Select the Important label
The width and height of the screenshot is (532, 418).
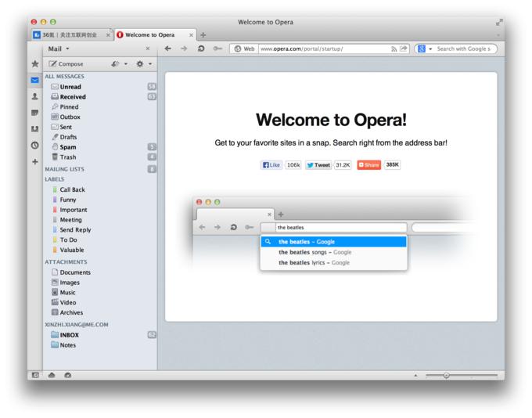100,210
